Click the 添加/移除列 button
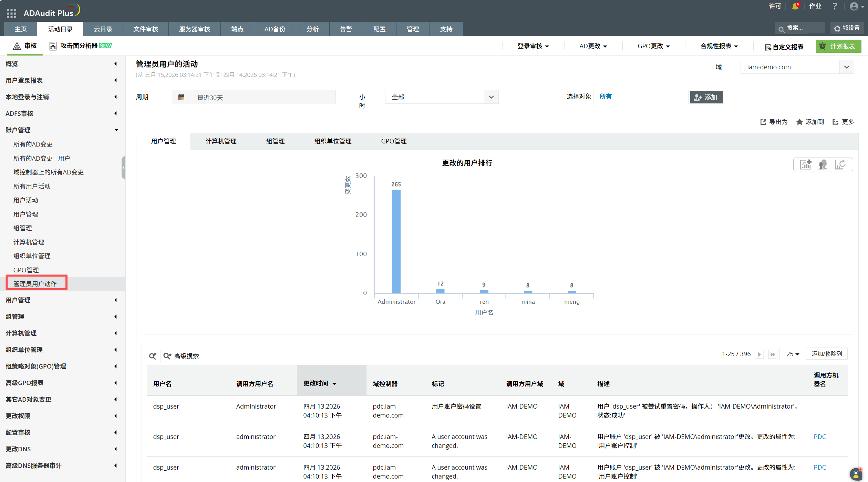868x482 pixels. (826, 354)
